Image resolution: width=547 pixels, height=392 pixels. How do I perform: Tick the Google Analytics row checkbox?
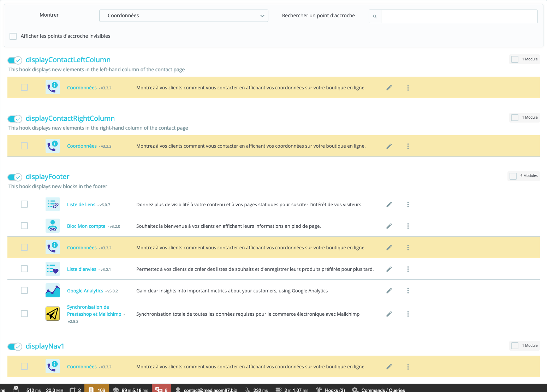click(x=24, y=290)
